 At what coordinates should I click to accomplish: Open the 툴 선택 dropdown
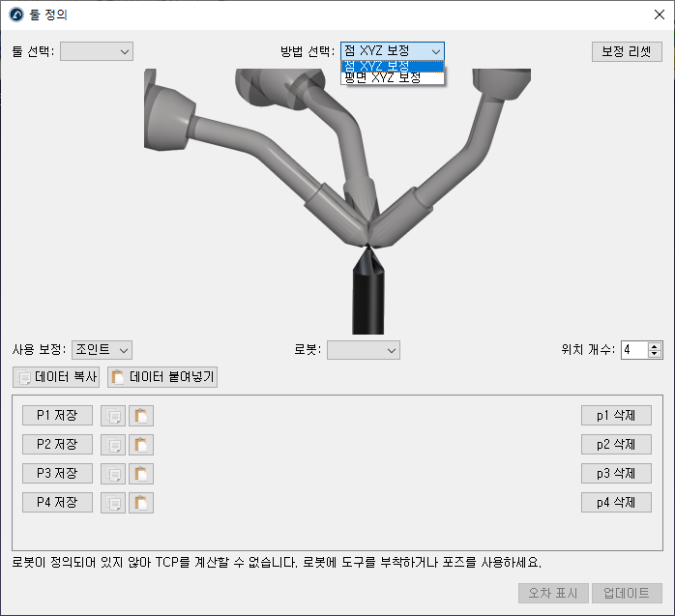point(97,51)
